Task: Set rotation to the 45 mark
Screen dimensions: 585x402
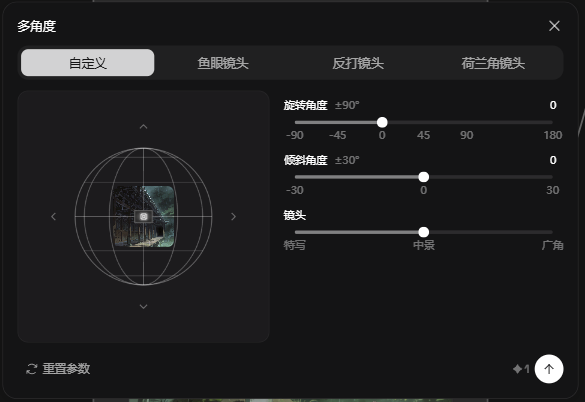Action: pyautogui.click(x=423, y=135)
